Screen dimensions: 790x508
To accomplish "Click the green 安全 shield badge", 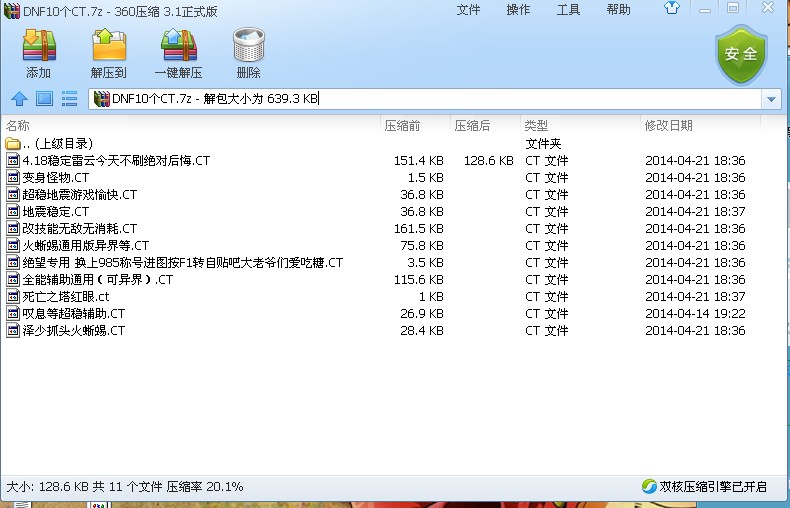I will click(x=741, y=54).
